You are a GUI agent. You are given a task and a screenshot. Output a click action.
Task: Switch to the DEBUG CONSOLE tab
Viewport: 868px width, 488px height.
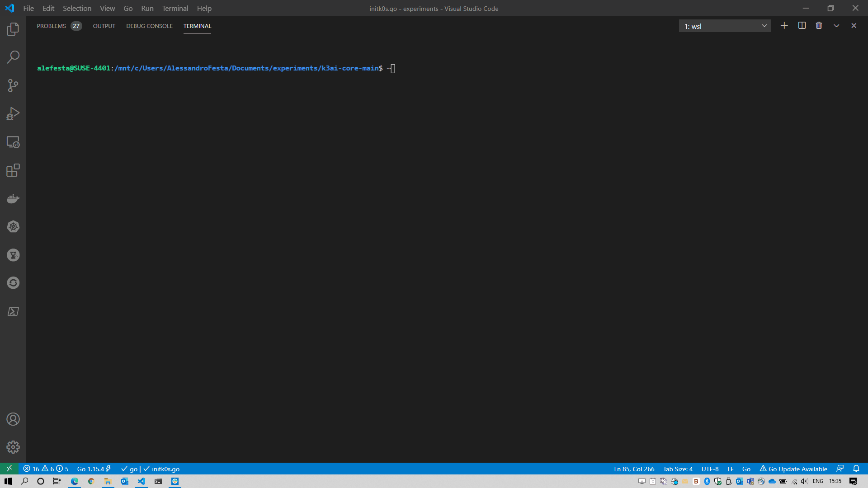(x=149, y=26)
